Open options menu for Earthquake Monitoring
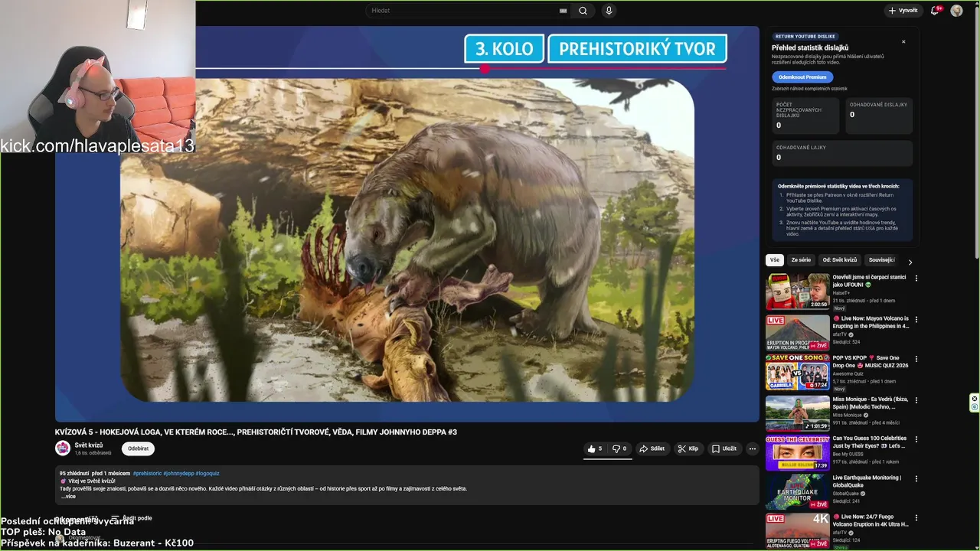This screenshot has height=551, width=980. (x=916, y=479)
